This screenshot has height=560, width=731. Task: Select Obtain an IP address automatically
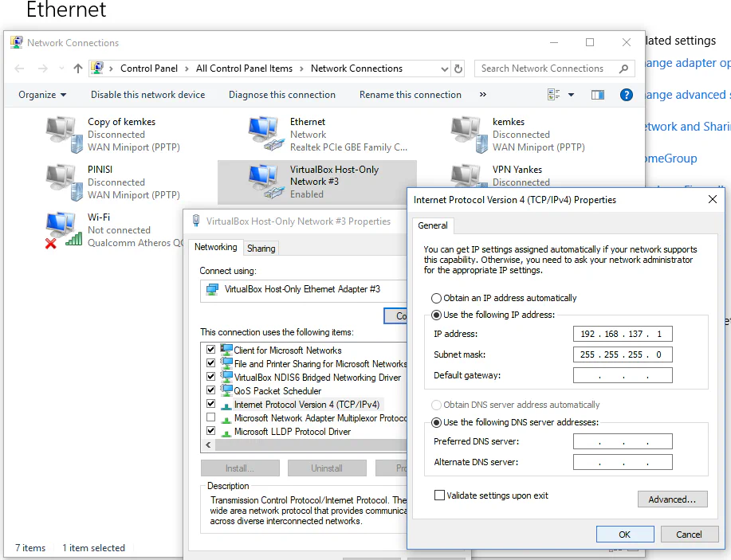coord(436,298)
